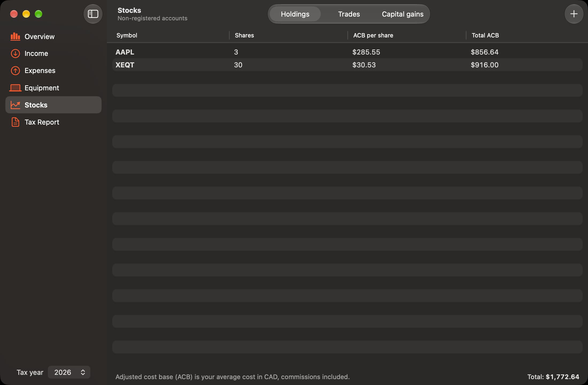This screenshot has height=385, width=588.
Task: Select the XEQT holding row
Action: tap(347, 65)
